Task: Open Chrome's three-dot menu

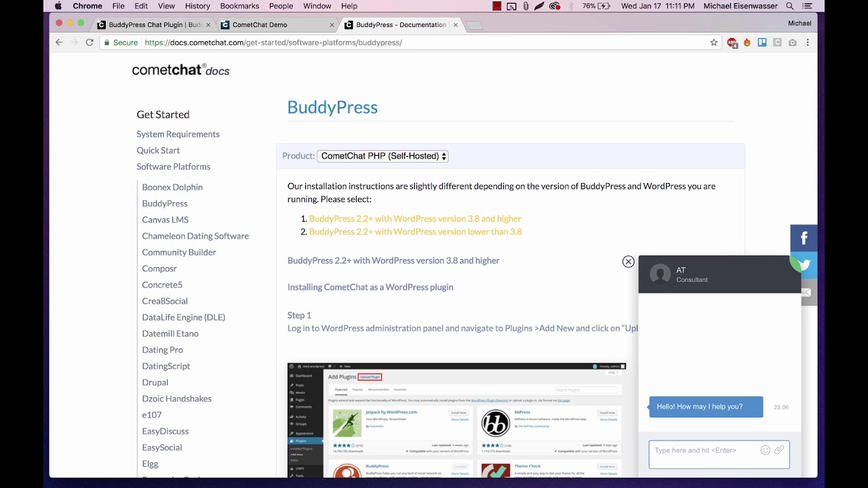Action: (x=807, y=42)
